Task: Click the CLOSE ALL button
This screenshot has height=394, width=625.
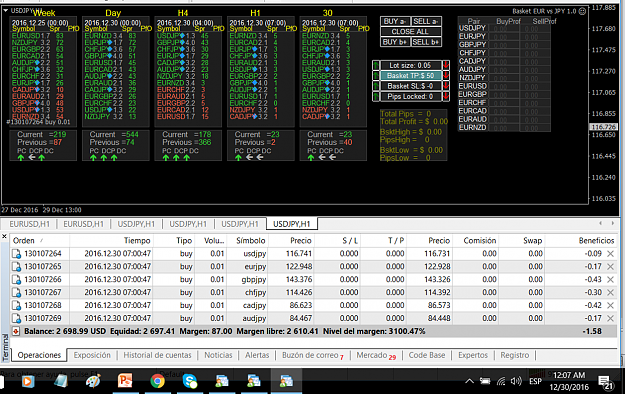Action: 411,32
